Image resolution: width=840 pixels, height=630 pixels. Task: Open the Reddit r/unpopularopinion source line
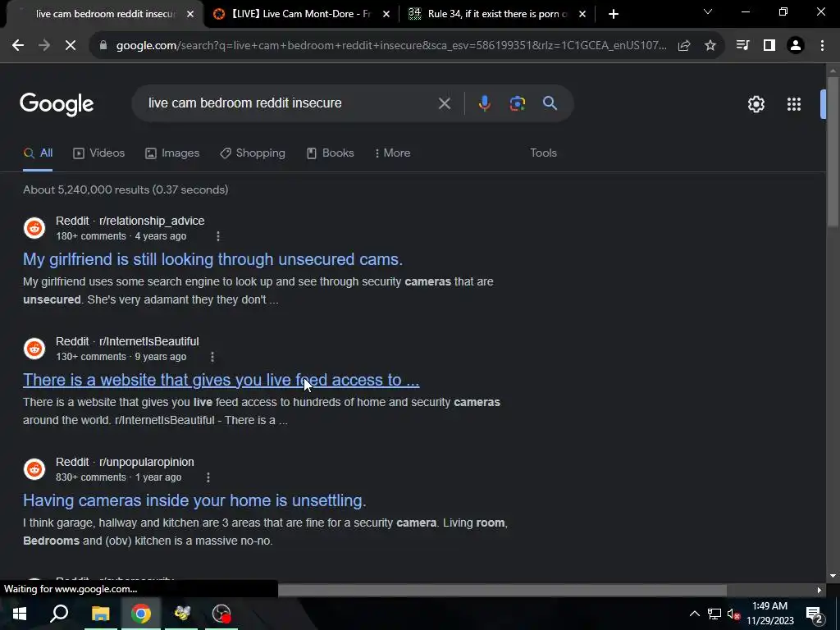(125, 462)
